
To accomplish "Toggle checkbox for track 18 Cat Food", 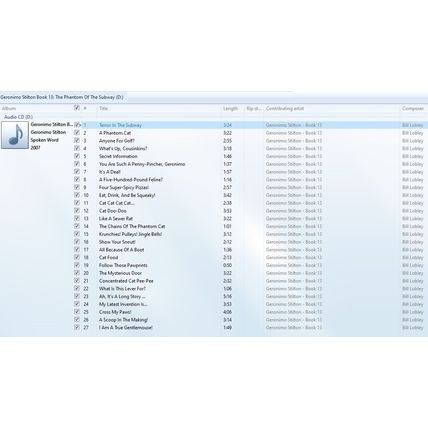I will 77,257.
